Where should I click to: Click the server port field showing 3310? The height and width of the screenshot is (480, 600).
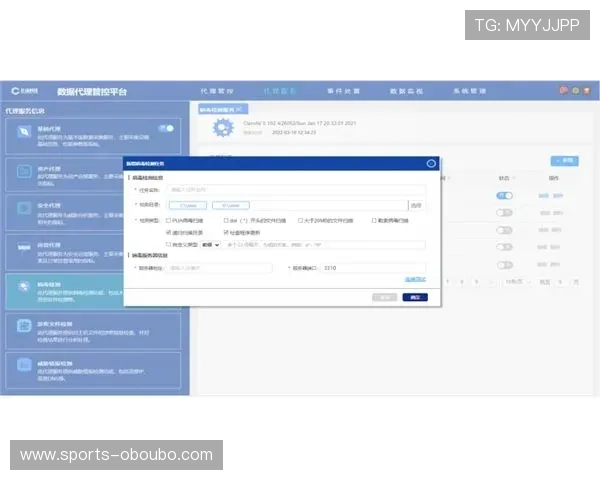(373, 268)
